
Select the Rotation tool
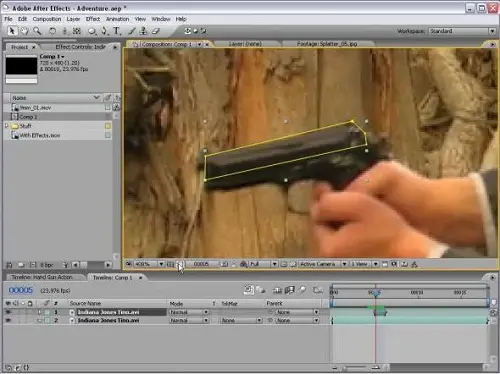tap(52, 31)
